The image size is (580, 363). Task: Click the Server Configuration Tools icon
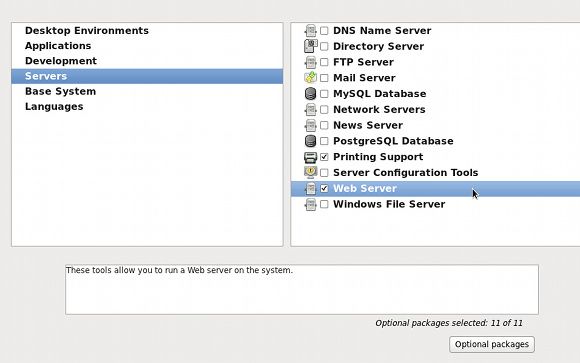point(310,172)
